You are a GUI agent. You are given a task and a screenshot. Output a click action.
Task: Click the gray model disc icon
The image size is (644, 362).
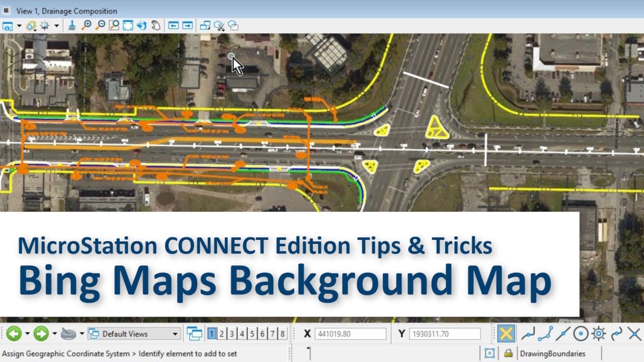[68, 333]
